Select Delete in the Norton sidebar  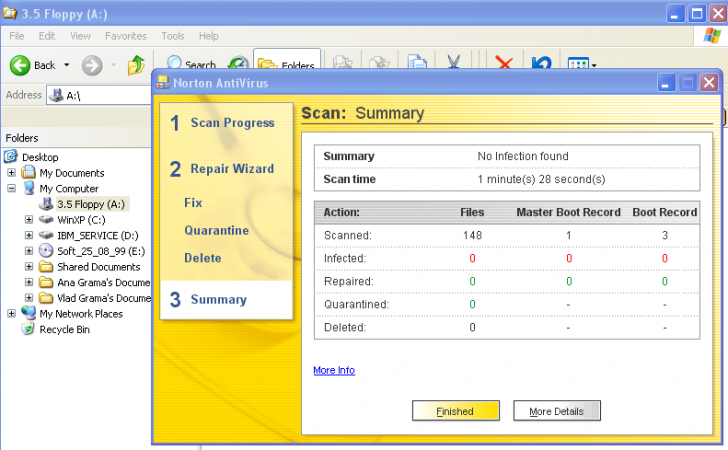[x=202, y=258]
